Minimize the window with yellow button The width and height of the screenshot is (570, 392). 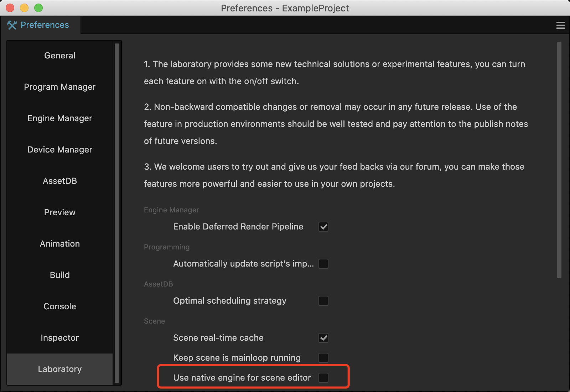click(x=24, y=8)
